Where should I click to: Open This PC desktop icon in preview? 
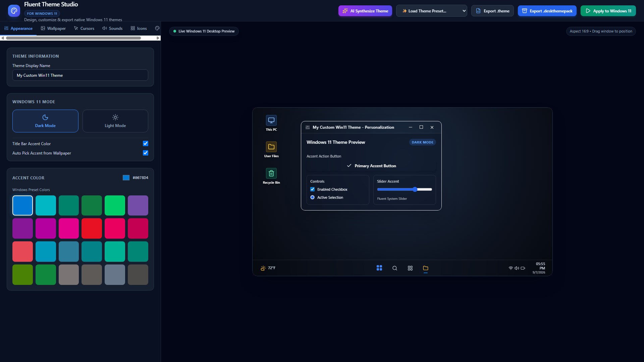(x=271, y=123)
